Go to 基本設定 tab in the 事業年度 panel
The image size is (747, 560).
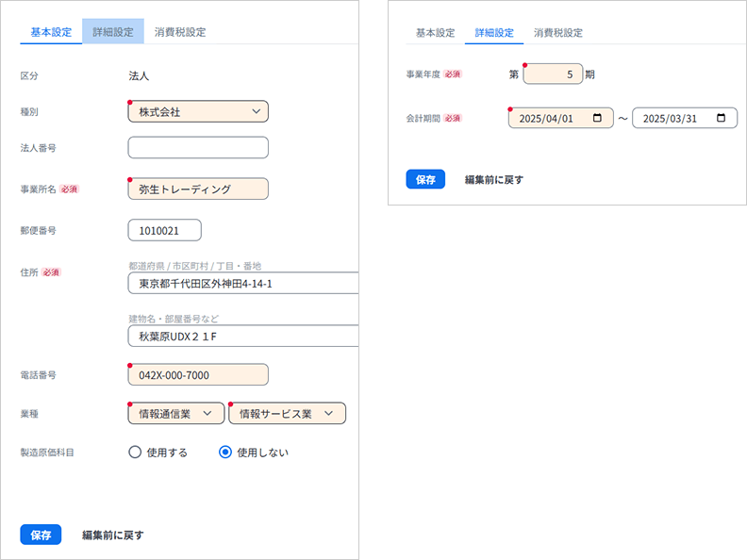pos(435,32)
